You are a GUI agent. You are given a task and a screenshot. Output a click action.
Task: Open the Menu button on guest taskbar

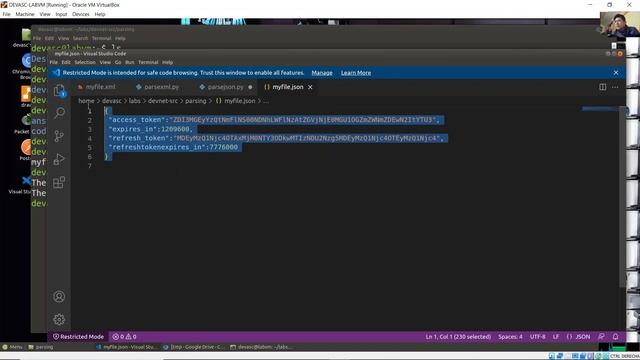[x=12, y=347]
